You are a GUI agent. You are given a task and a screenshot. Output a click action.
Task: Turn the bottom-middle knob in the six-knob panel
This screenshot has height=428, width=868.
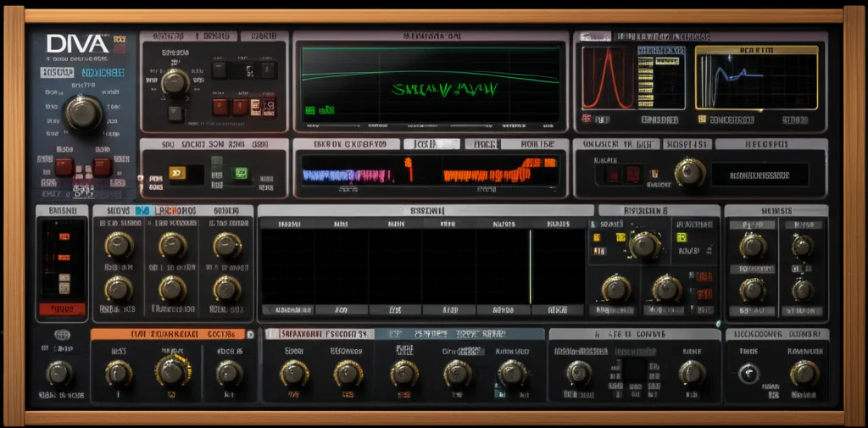tap(173, 288)
